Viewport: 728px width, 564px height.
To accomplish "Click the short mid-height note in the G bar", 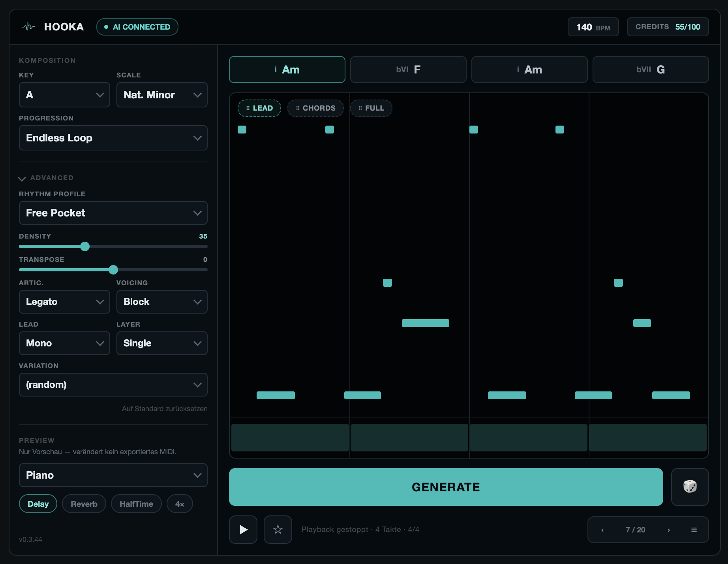I will click(x=642, y=323).
